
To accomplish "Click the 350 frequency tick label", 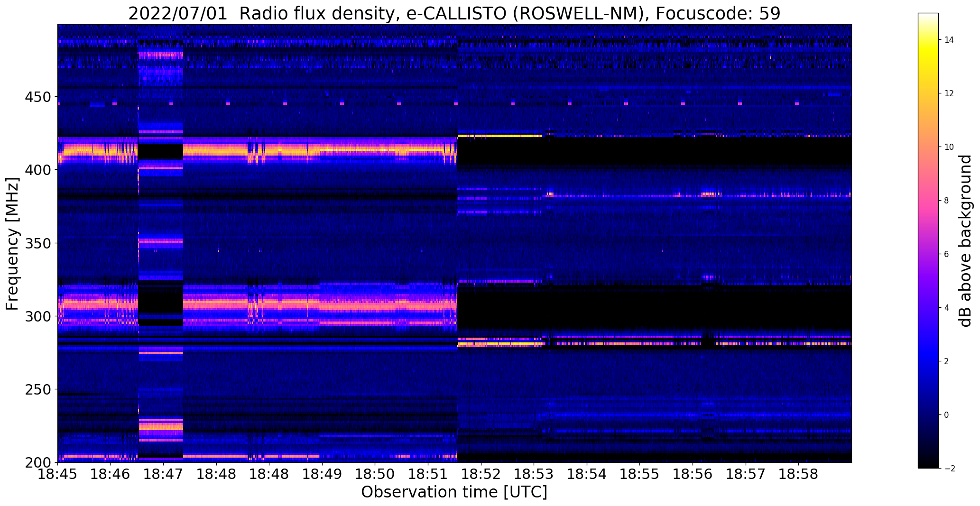I will (x=37, y=243).
